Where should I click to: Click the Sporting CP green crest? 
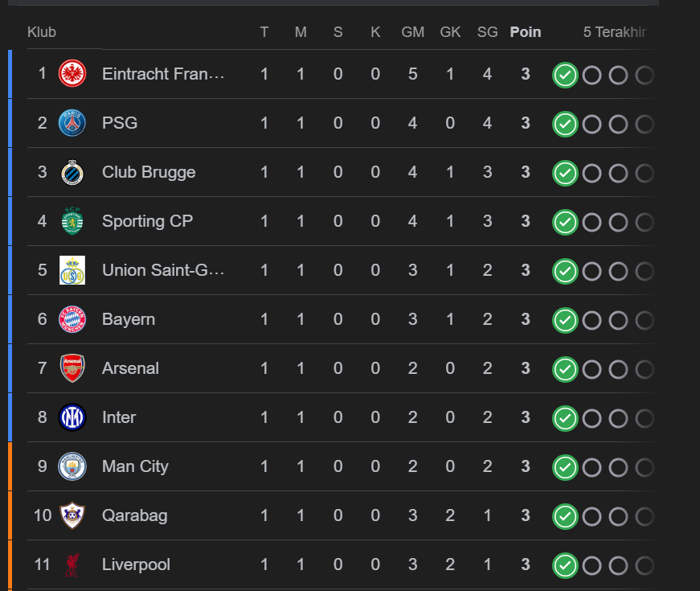tap(72, 221)
